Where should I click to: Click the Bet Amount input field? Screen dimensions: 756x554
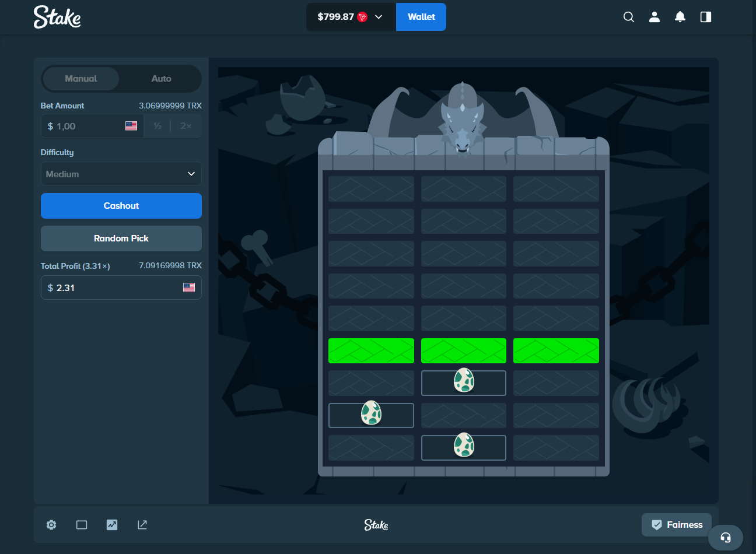(x=92, y=126)
